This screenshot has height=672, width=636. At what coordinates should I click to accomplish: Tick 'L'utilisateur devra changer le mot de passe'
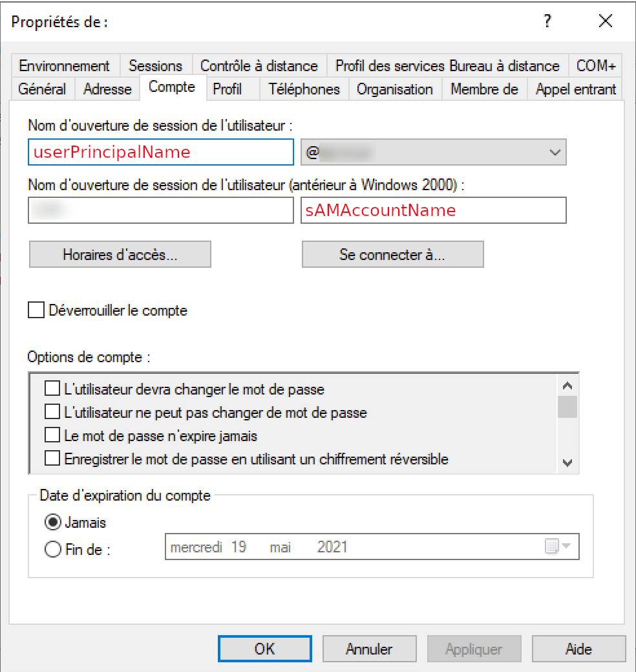point(52,389)
